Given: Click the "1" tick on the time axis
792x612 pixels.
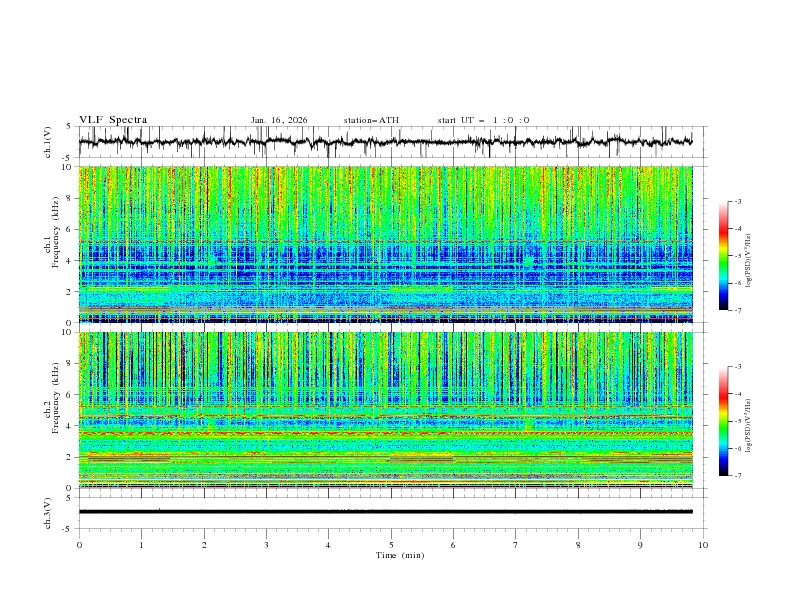Looking at the screenshot, I should (141, 545).
